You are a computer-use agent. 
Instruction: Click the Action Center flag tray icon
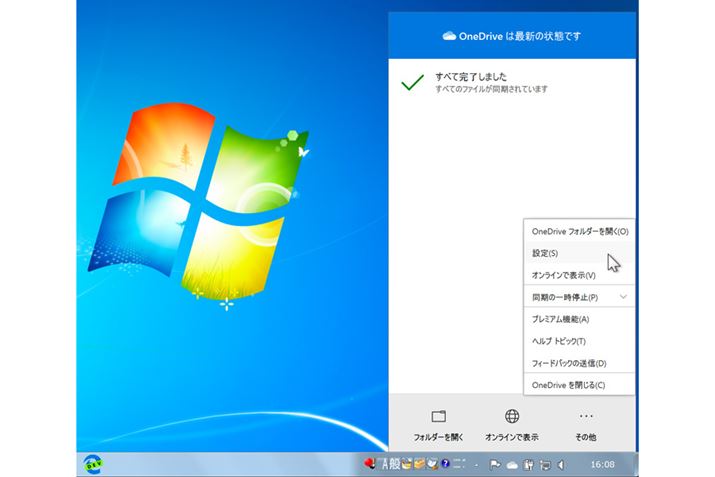click(495, 465)
